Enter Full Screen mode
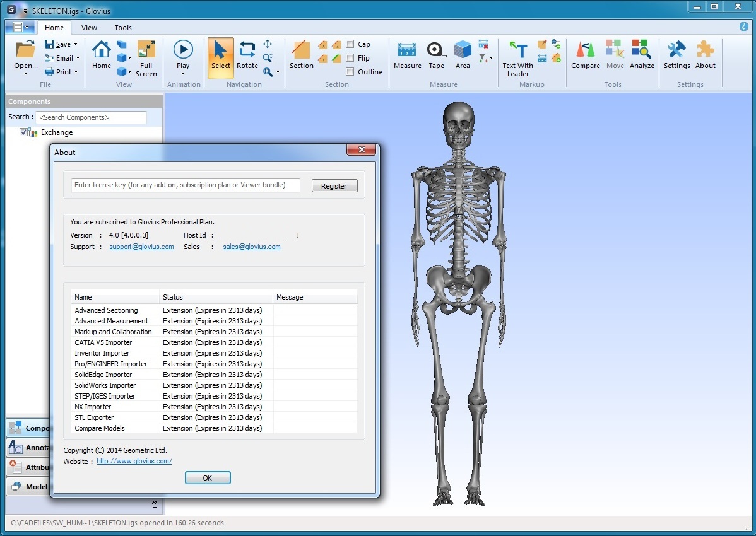Image resolution: width=756 pixels, height=536 pixels. coord(146,58)
